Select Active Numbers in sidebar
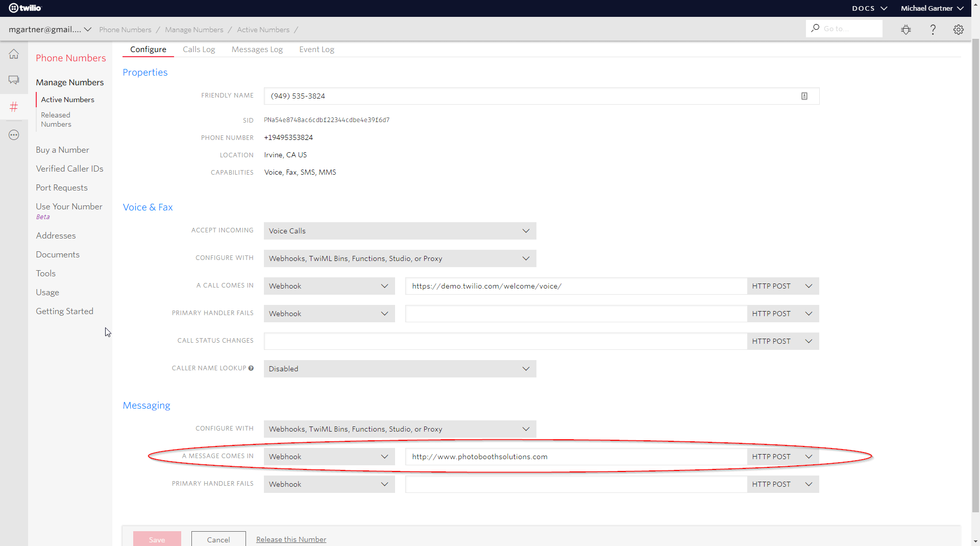Image resolution: width=980 pixels, height=546 pixels. tap(67, 100)
